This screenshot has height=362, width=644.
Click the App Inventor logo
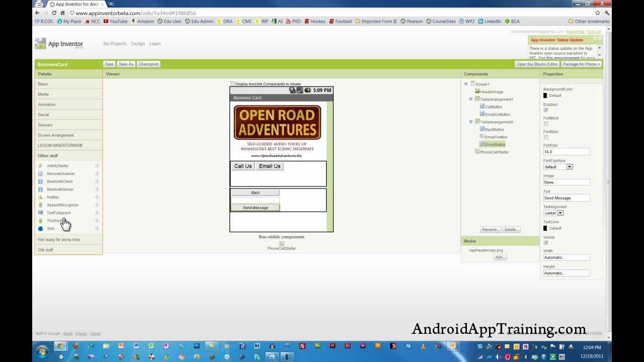pyautogui.click(x=59, y=44)
